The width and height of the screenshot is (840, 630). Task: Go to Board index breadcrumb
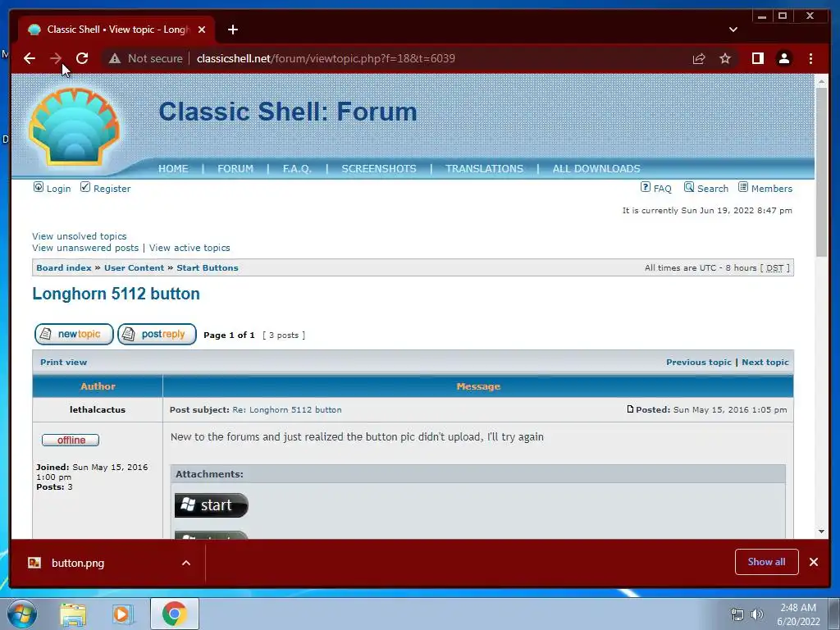(x=64, y=268)
